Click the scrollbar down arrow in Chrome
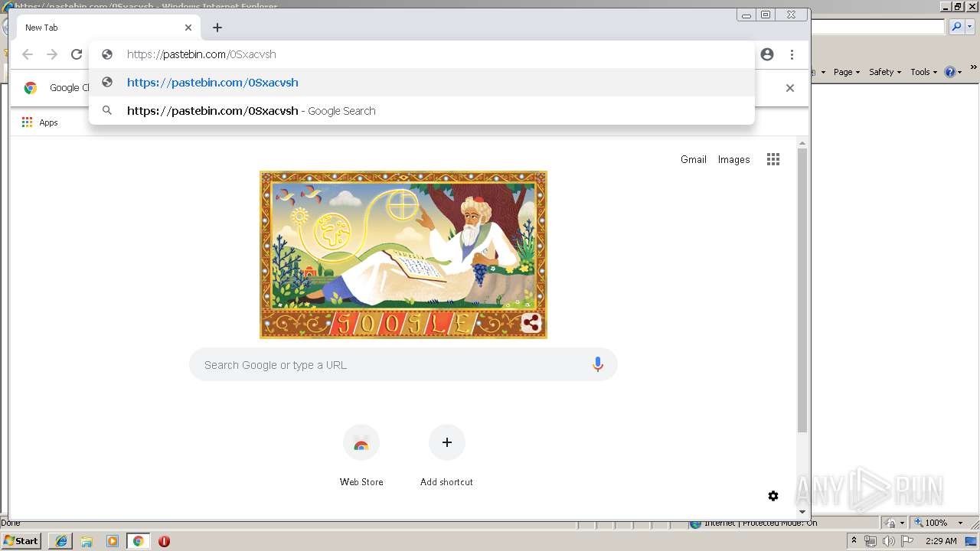 point(802,511)
